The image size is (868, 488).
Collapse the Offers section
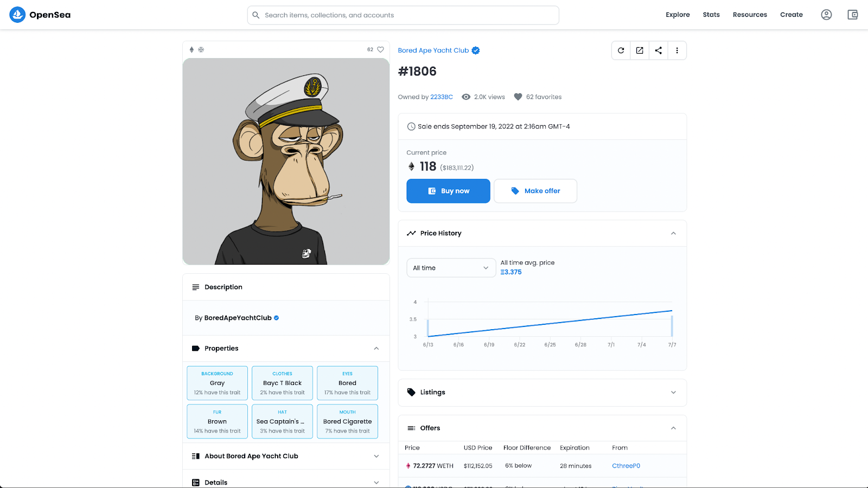pyautogui.click(x=673, y=428)
